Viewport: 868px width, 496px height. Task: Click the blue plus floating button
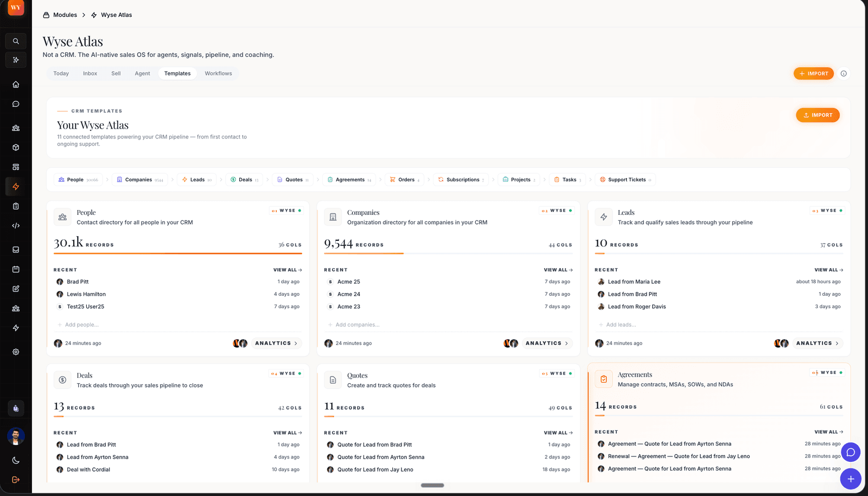point(851,479)
